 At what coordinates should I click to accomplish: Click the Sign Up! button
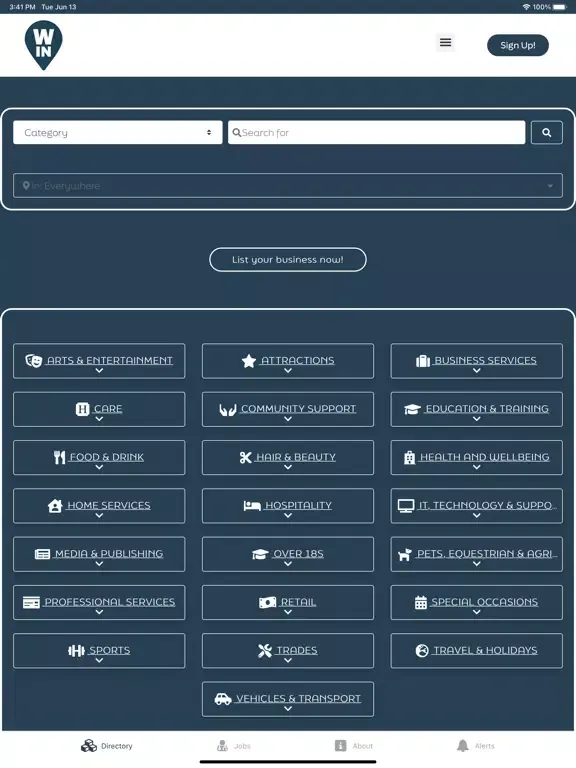coord(518,45)
